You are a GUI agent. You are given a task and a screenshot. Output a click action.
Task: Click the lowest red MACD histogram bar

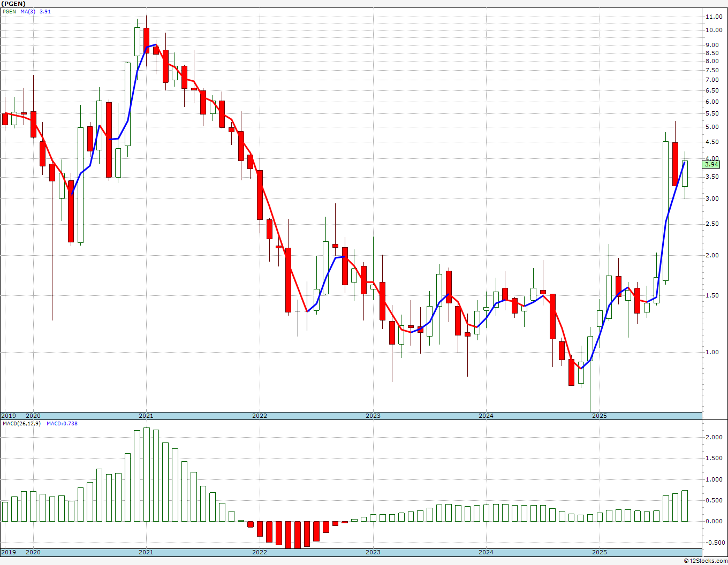pos(288,535)
